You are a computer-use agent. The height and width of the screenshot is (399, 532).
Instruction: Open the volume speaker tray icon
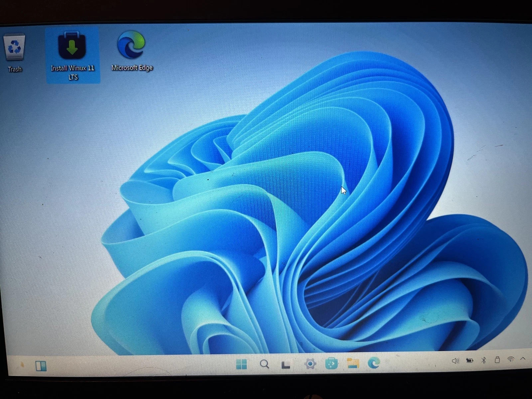(x=455, y=361)
